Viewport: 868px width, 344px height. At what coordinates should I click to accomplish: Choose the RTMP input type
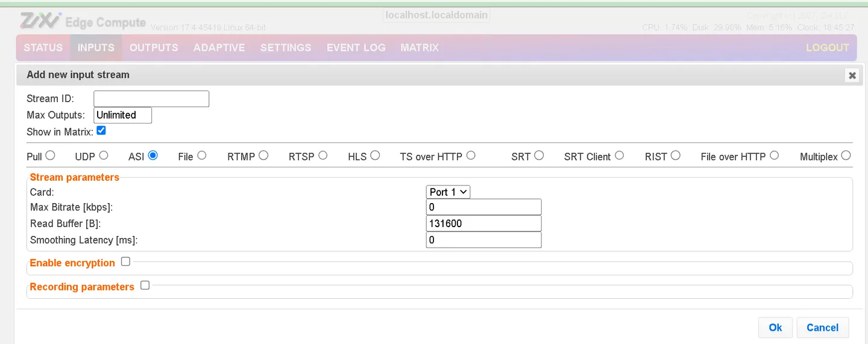pos(263,155)
